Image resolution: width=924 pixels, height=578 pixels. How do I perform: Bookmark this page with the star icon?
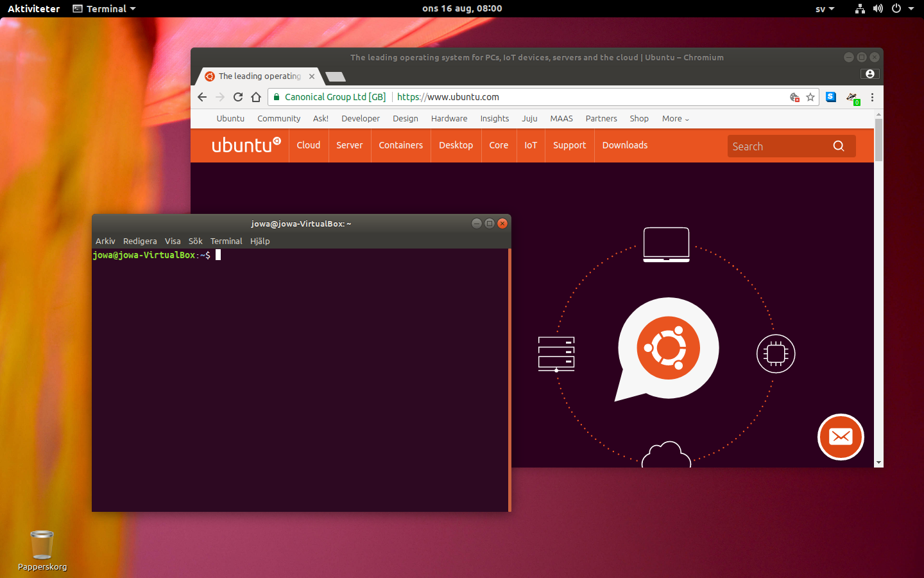tap(810, 97)
